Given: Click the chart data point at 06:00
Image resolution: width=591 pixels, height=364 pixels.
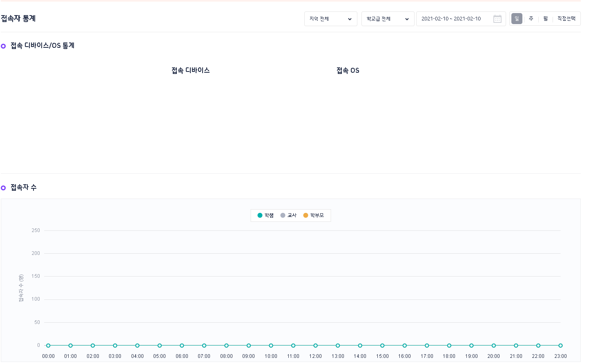Looking at the screenshot, I should 182,346.
